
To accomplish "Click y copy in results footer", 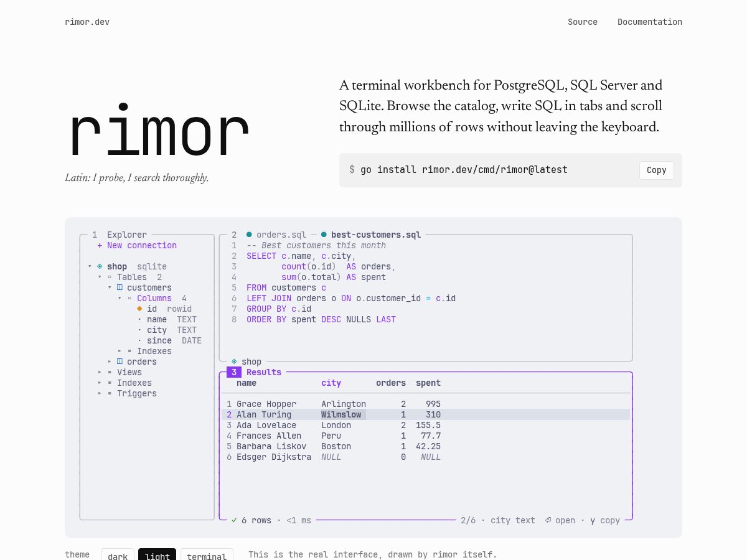I will point(605,520).
